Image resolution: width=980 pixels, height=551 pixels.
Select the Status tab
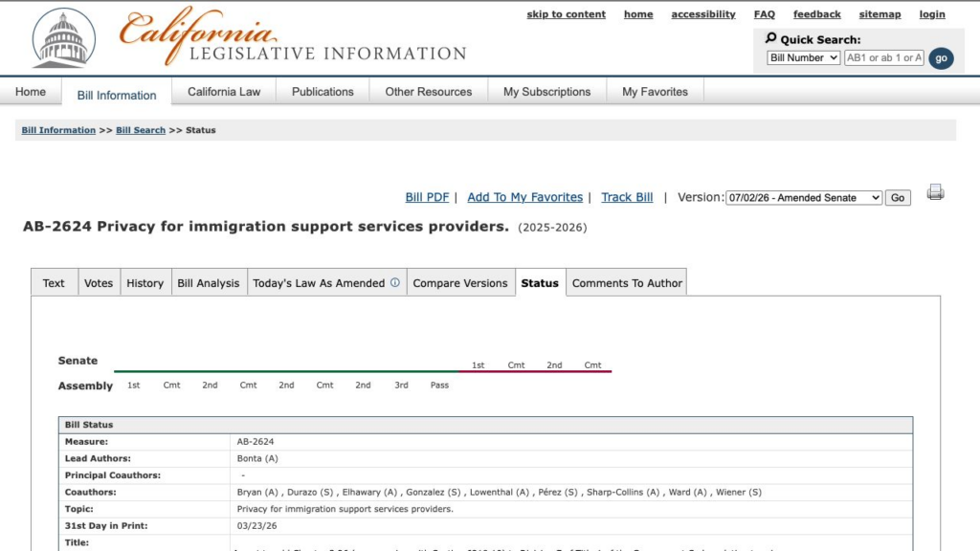[540, 283]
